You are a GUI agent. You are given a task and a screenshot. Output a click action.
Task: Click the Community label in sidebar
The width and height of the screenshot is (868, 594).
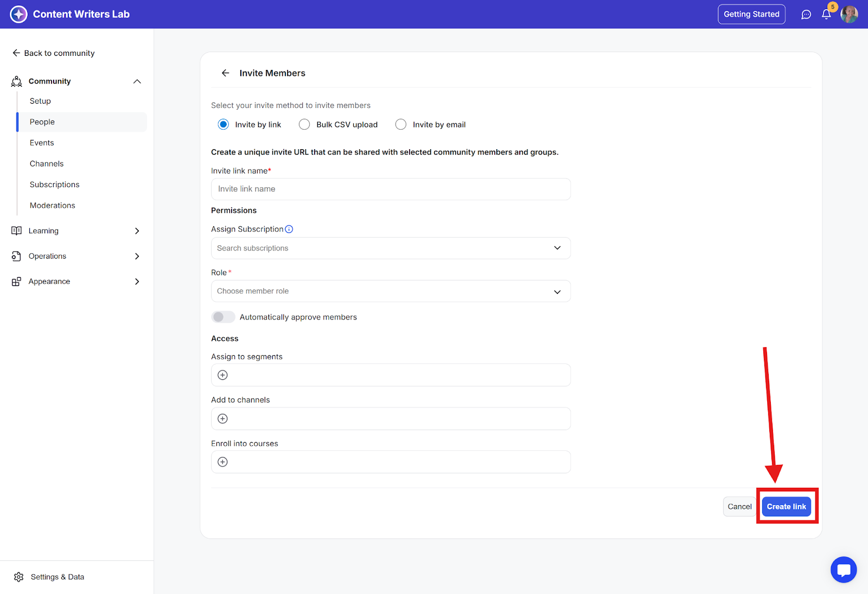[x=49, y=81]
